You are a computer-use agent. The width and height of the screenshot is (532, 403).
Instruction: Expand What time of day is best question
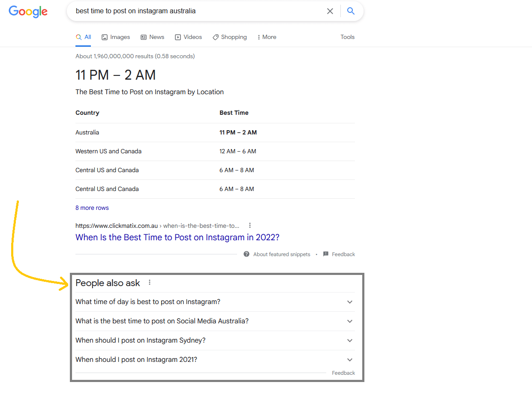click(215, 302)
